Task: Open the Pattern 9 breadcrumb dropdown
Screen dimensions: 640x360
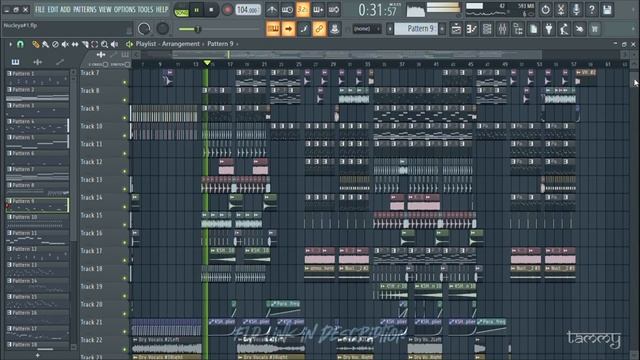Action: [x=220, y=44]
